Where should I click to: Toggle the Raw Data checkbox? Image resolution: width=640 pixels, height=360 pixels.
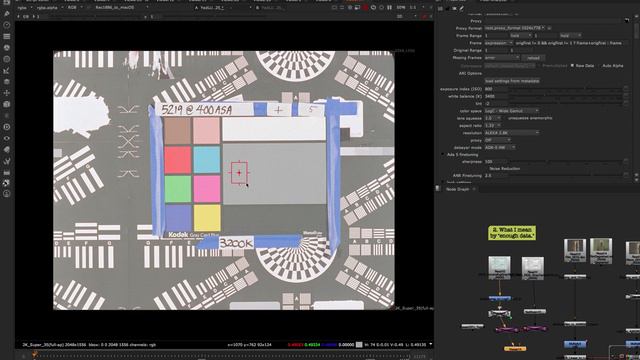click(572, 66)
